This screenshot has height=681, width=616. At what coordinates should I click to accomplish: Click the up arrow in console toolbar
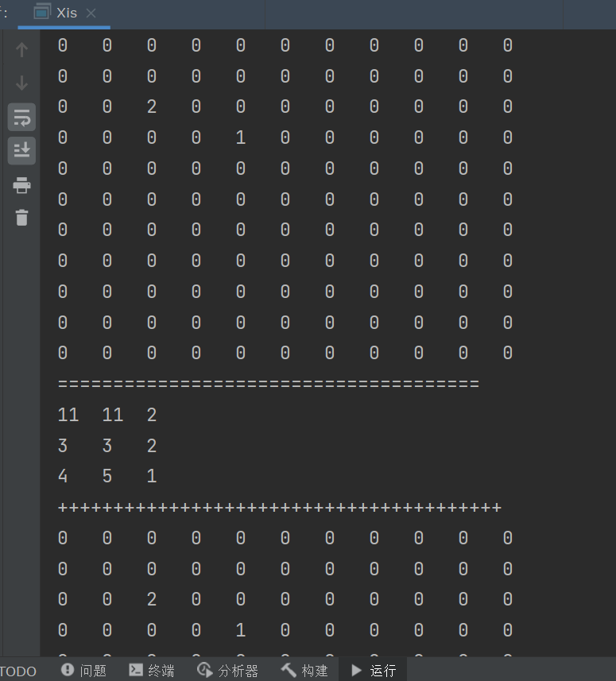pos(21,50)
